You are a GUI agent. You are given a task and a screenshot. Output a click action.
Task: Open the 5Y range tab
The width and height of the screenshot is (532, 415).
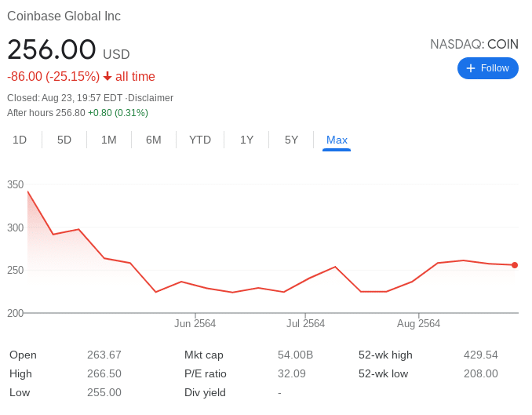coord(291,140)
